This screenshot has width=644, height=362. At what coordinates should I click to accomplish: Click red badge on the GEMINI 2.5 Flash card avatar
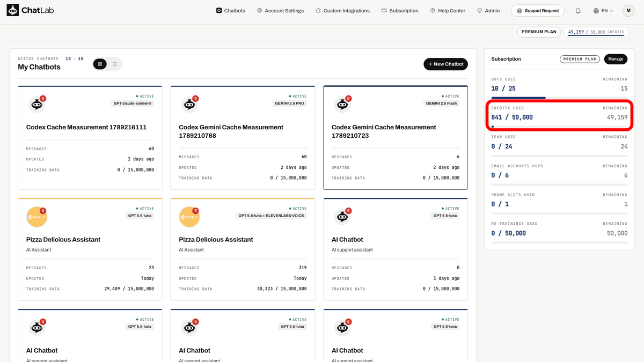(x=348, y=99)
